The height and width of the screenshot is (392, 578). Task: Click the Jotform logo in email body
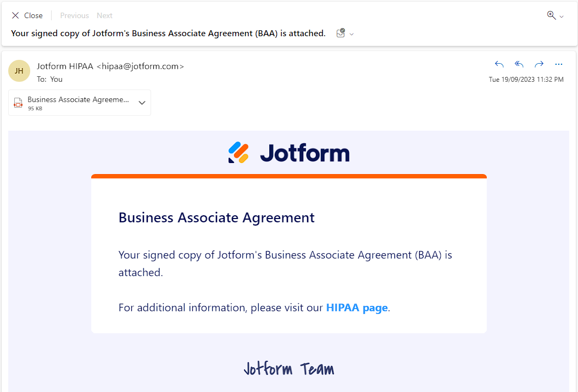coord(289,153)
